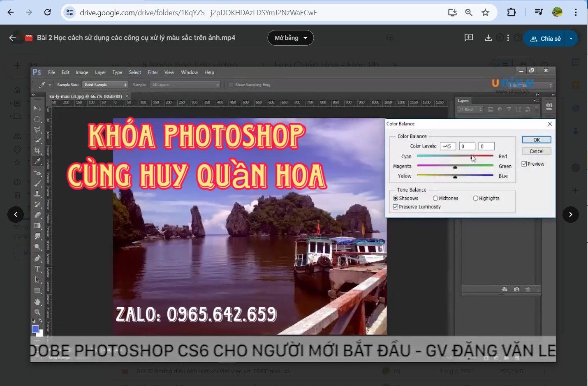Select the Rectangle shape tool
The image size is (588, 386).
(x=37, y=290)
